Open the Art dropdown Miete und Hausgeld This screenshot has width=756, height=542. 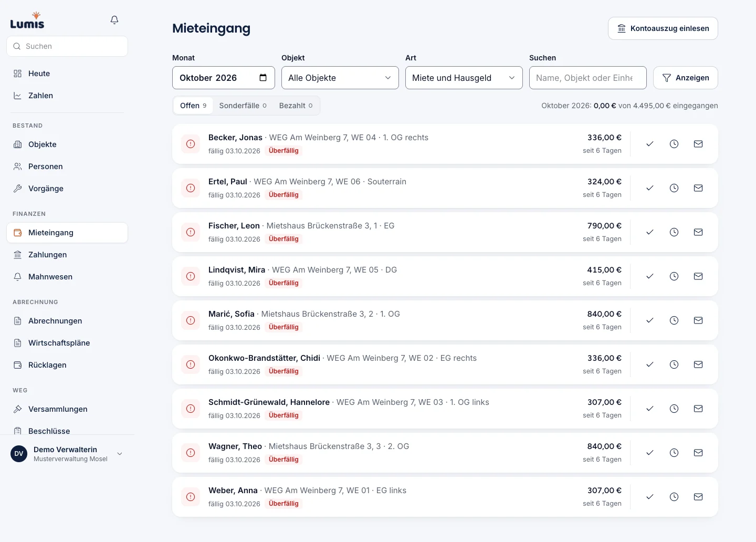coord(464,78)
